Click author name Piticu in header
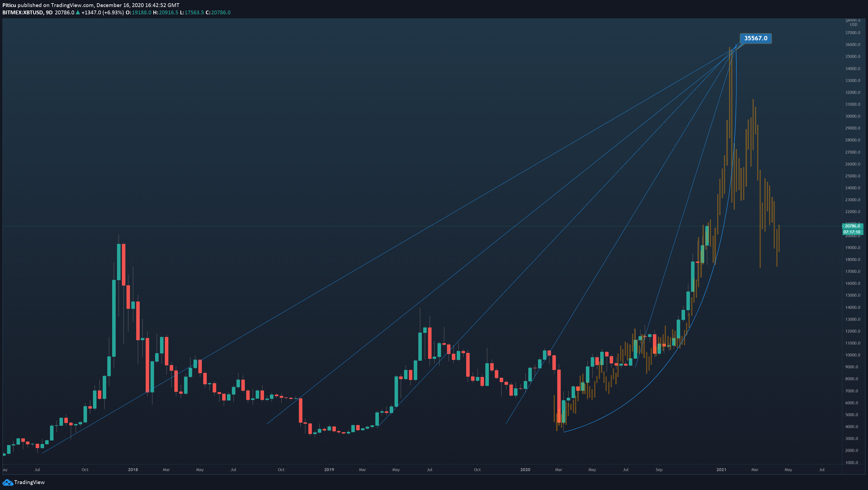868x490 pixels. click(x=9, y=5)
